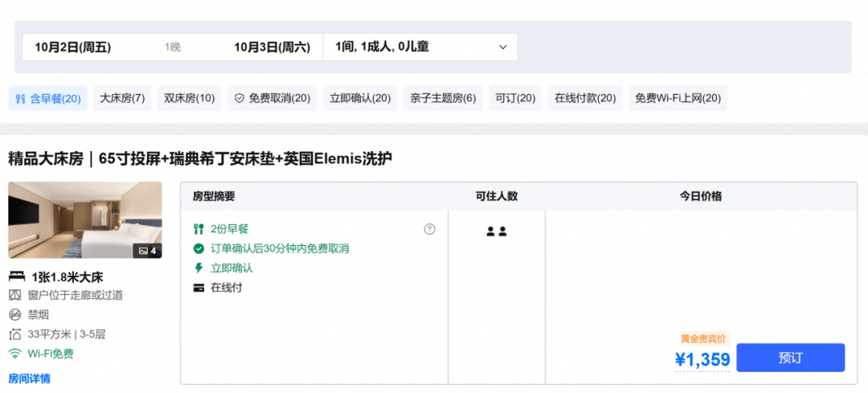
Task: Open the room photo thumbnail
Action: (85, 220)
